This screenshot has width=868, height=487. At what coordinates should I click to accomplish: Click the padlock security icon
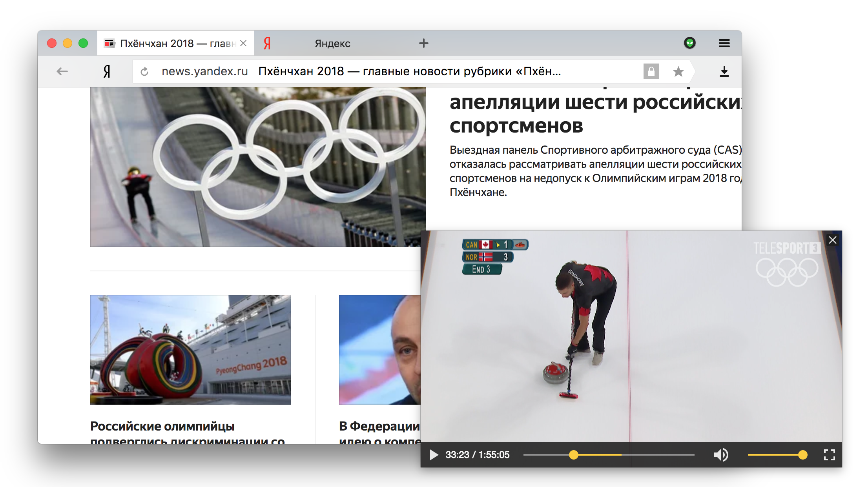651,71
